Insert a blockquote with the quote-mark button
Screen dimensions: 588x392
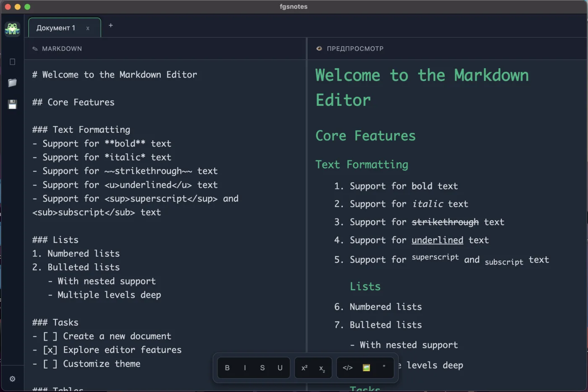[384, 368]
